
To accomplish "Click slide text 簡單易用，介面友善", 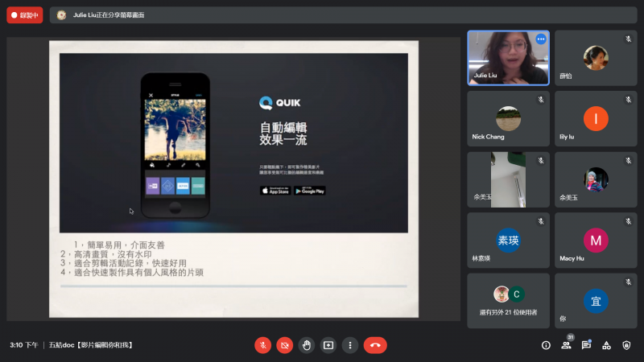I will click(126, 245).
